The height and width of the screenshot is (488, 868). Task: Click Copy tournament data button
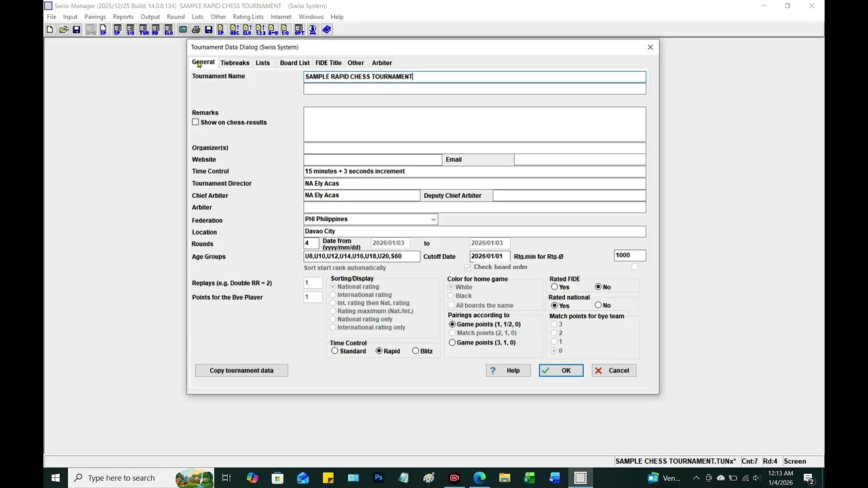tap(241, 370)
